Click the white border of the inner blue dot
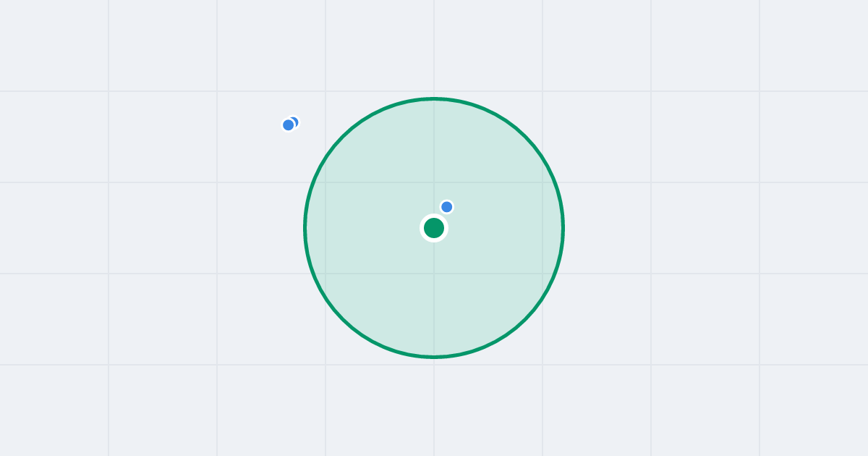868x456 pixels. [447, 200]
